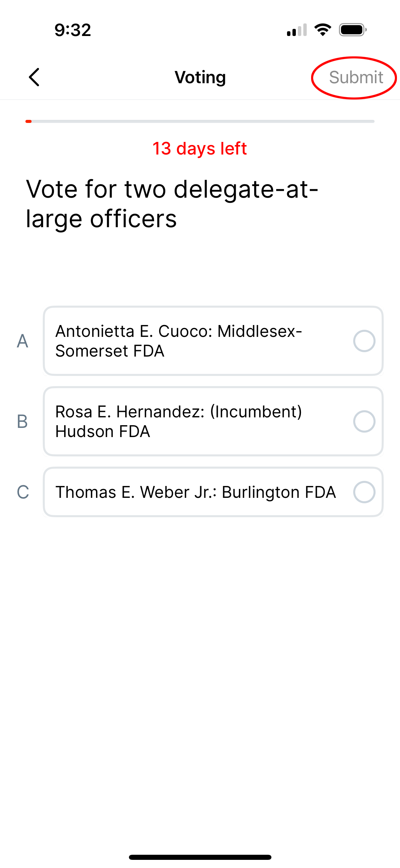The image size is (400, 868).
Task: Select radio button for Antonietta E. Cuoco
Action: click(x=364, y=341)
